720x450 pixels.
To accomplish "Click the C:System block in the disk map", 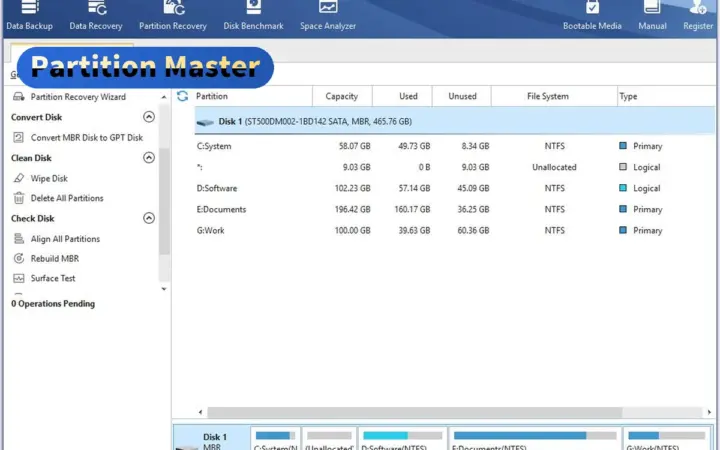I will [x=276, y=439].
